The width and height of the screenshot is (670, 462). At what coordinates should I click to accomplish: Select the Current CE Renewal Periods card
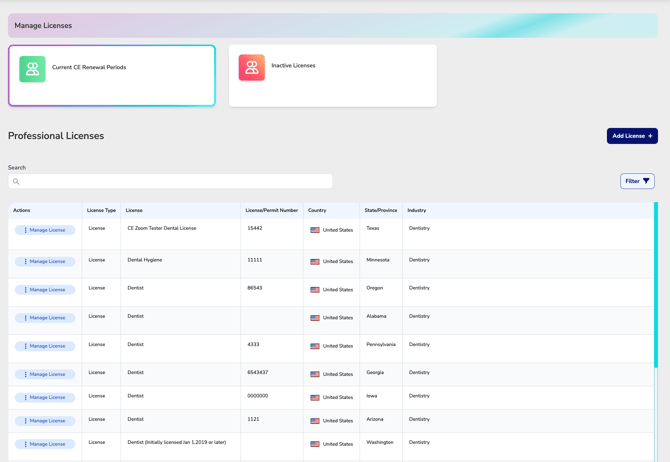(x=112, y=75)
